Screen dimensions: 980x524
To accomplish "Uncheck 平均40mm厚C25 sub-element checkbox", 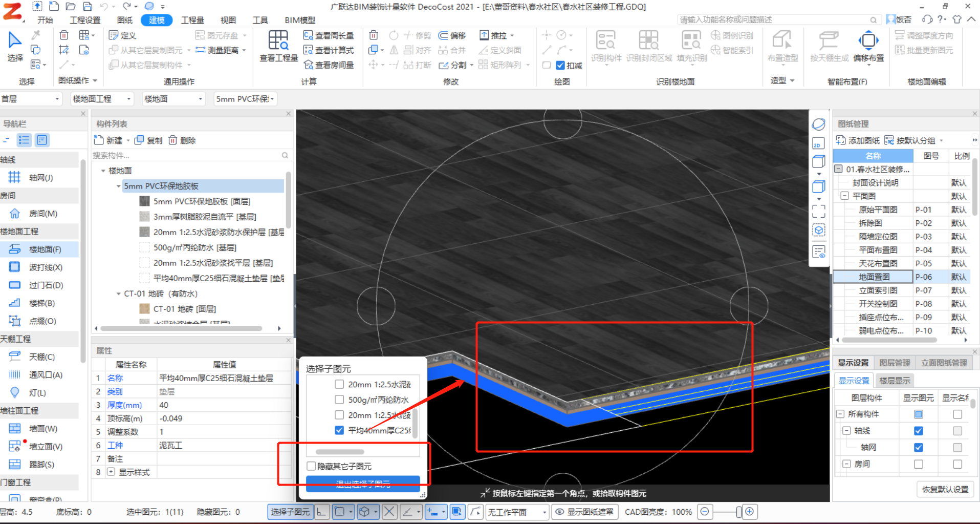I will point(339,430).
